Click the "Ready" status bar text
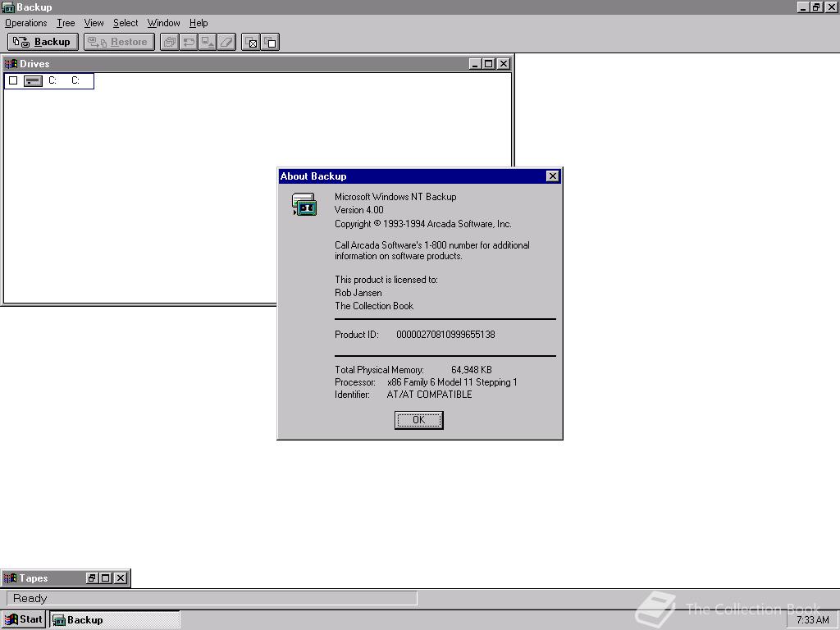This screenshot has width=840, height=630. (30, 598)
